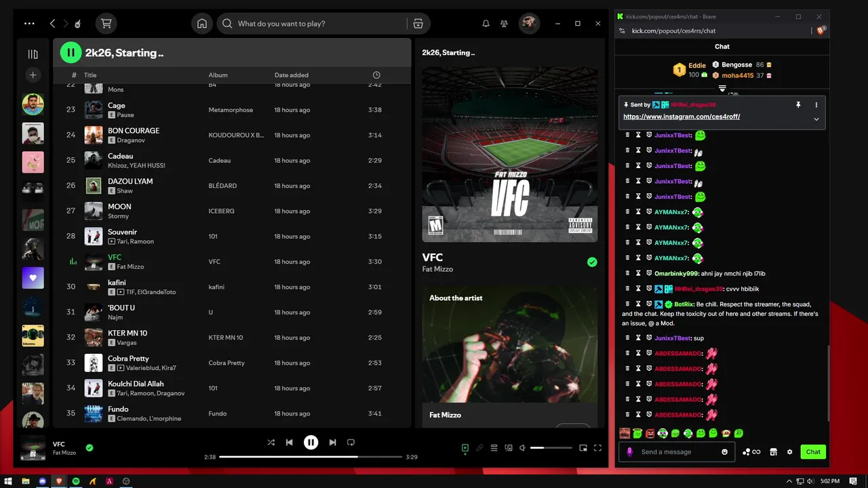Open Spotify profile avatar menu

[529, 23]
